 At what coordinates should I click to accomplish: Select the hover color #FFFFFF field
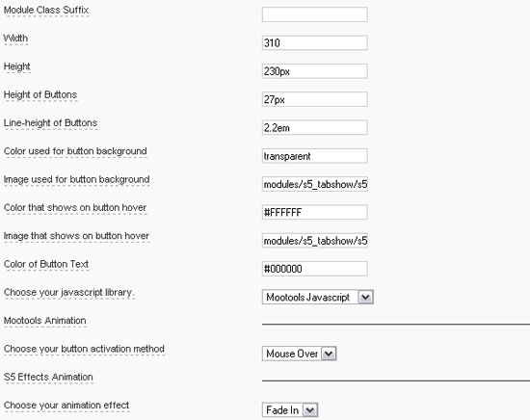pos(315,213)
